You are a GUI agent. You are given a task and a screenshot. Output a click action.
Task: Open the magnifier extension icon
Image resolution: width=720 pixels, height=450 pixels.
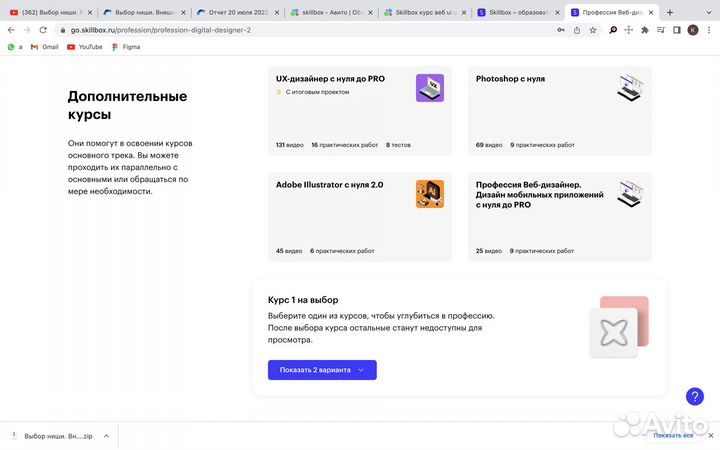click(613, 30)
